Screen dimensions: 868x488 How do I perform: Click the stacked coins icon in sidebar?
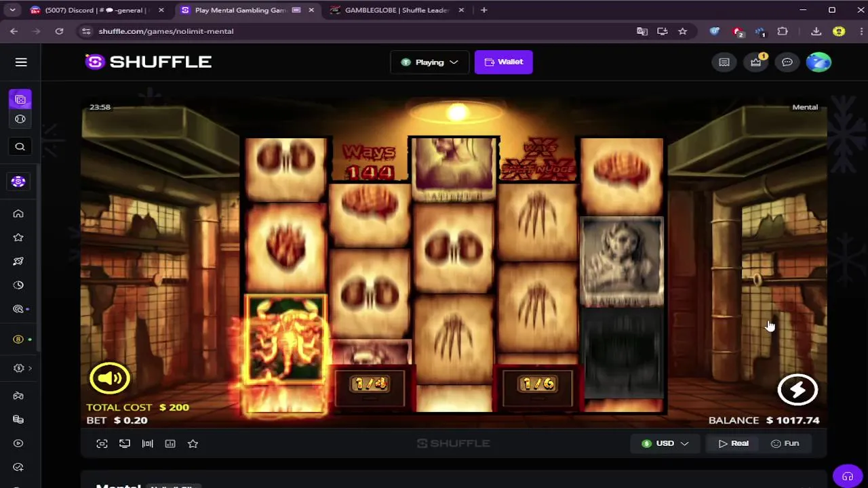(x=18, y=420)
